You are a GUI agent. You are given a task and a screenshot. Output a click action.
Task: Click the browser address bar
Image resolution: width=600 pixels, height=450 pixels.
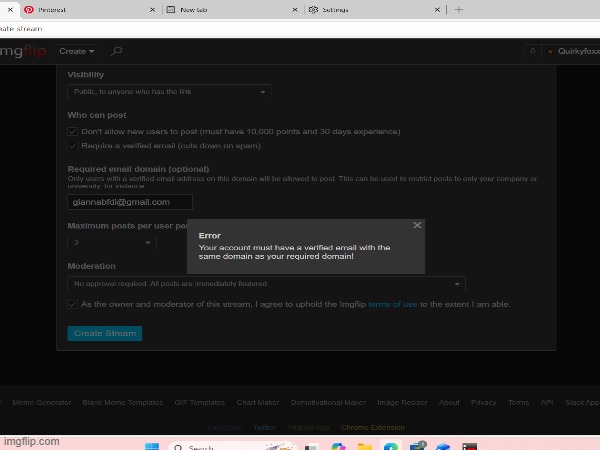[x=300, y=29]
